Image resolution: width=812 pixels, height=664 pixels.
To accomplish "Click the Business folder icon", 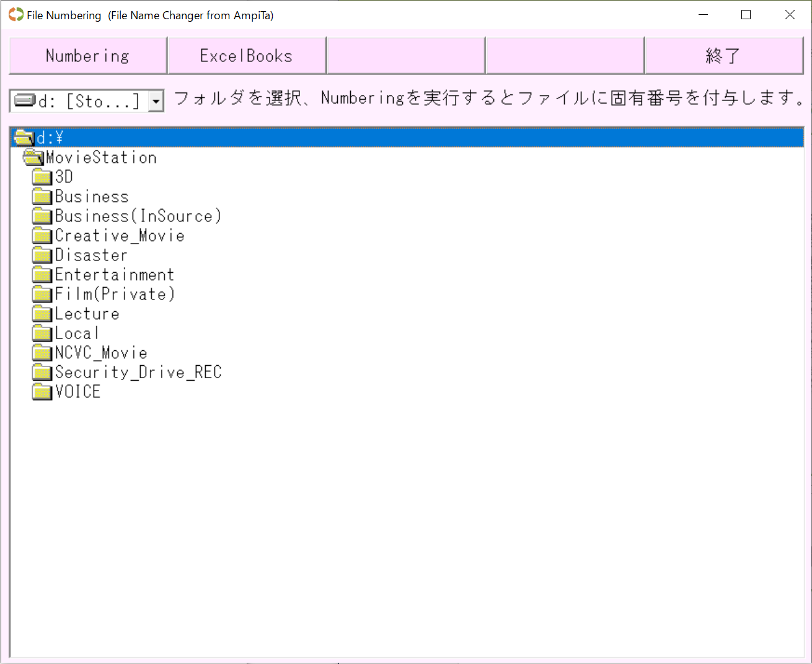I will (42, 197).
